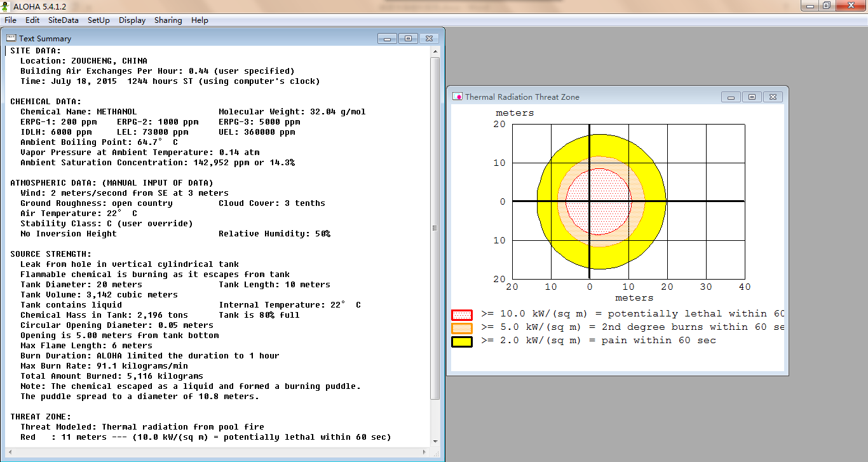This screenshot has height=462, width=868.
Task: Open the SetUp menu
Action: pyautogui.click(x=98, y=20)
